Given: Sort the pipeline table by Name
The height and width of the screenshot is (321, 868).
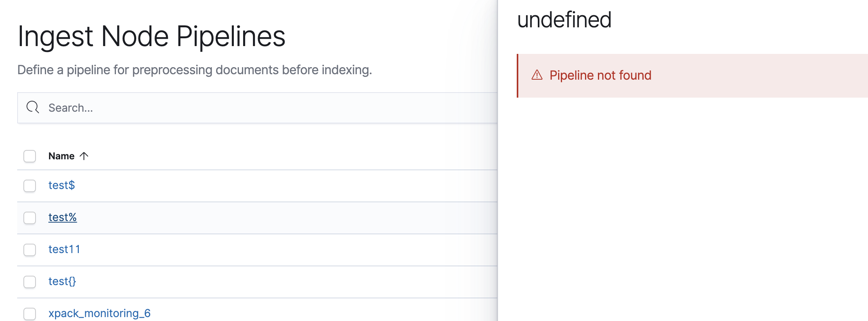Looking at the screenshot, I should point(61,155).
